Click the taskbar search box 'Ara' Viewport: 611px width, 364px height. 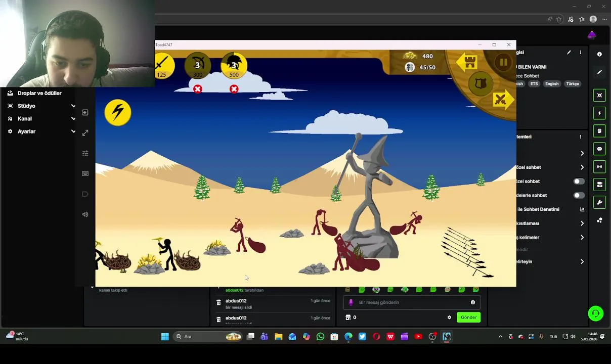[x=208, y=337]
